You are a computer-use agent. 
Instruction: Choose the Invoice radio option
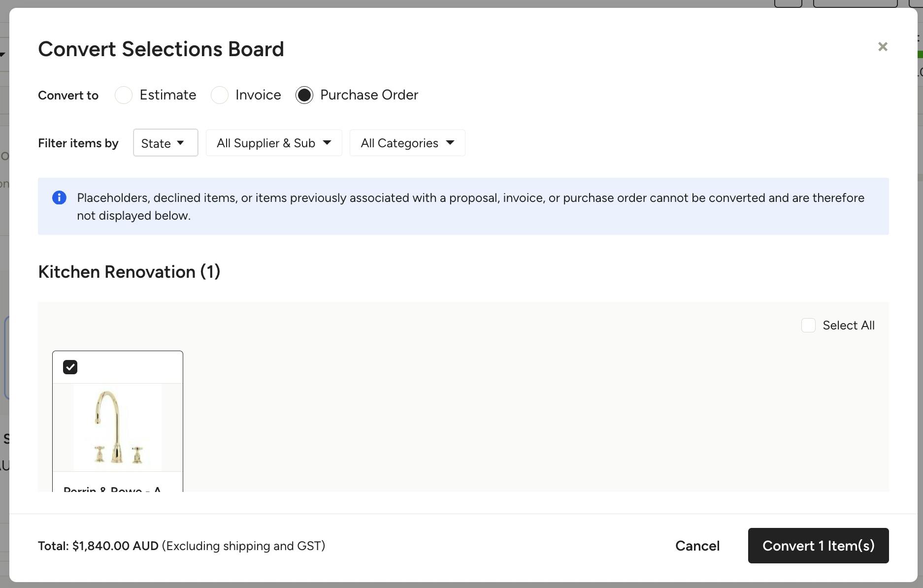[220, 95]
